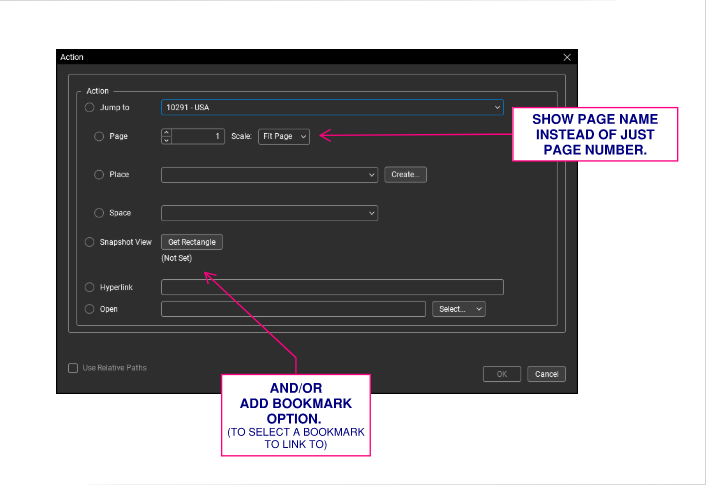Click the (Not Set) status text
This screenshot has width=706, height=485.
(x=176, y=258)
